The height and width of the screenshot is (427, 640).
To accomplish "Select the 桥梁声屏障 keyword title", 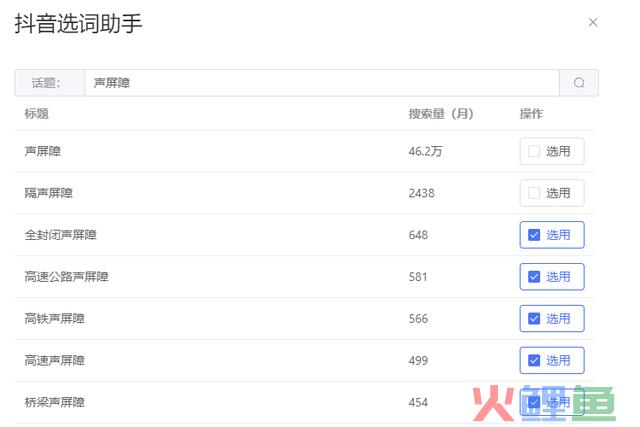I will [55, 403].
